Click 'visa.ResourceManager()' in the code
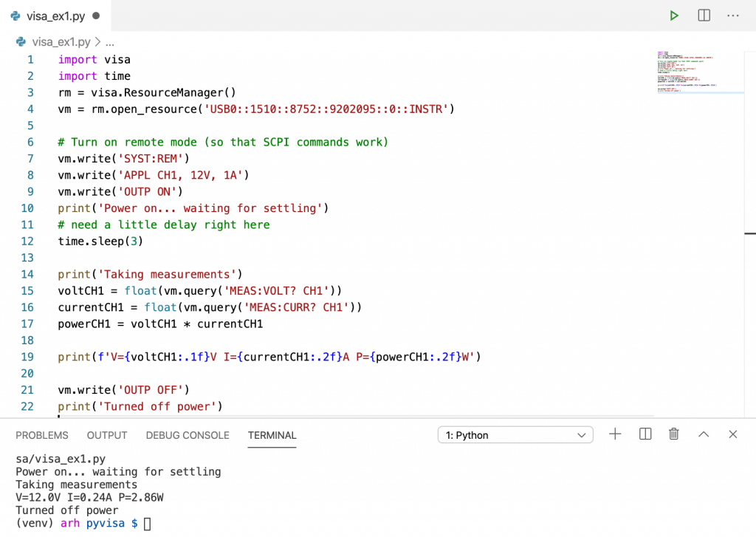 [164, 92]
